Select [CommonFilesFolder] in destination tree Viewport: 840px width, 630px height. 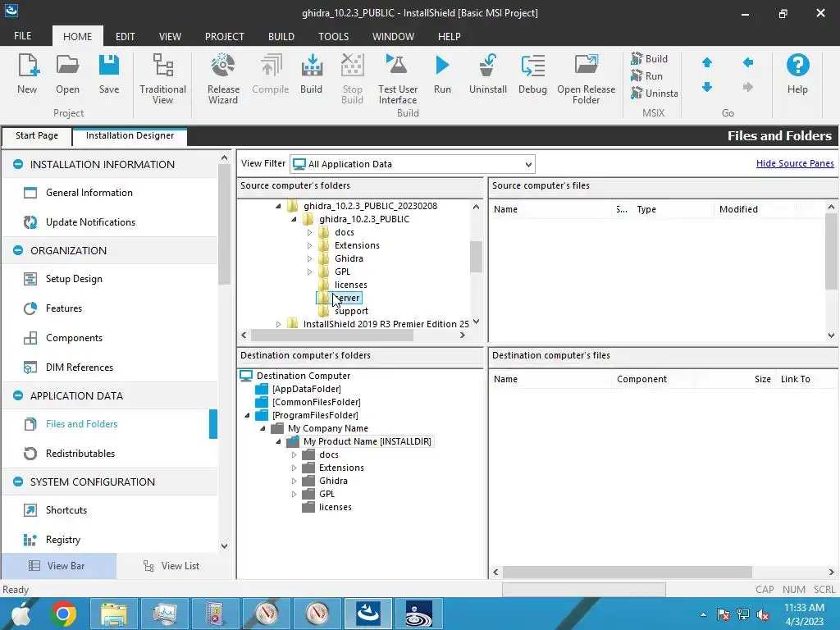[x=316, y=402]
